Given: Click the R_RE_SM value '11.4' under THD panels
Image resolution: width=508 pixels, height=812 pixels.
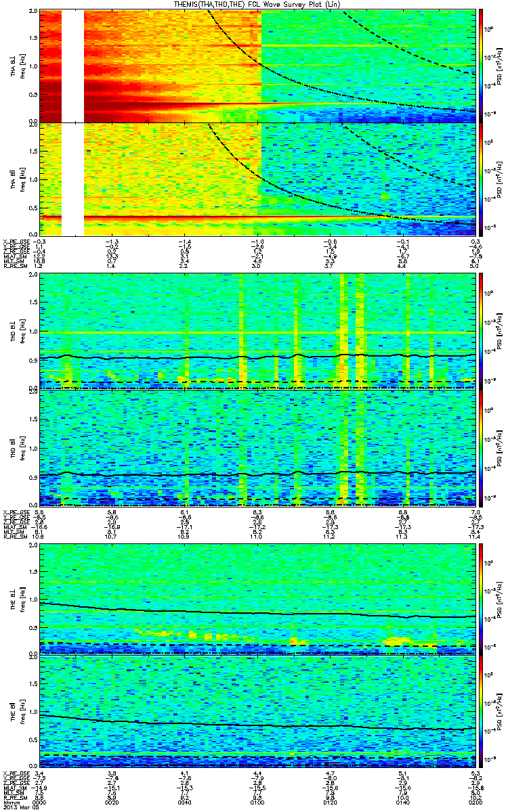Looking at the screenshot, I should 475,537.
